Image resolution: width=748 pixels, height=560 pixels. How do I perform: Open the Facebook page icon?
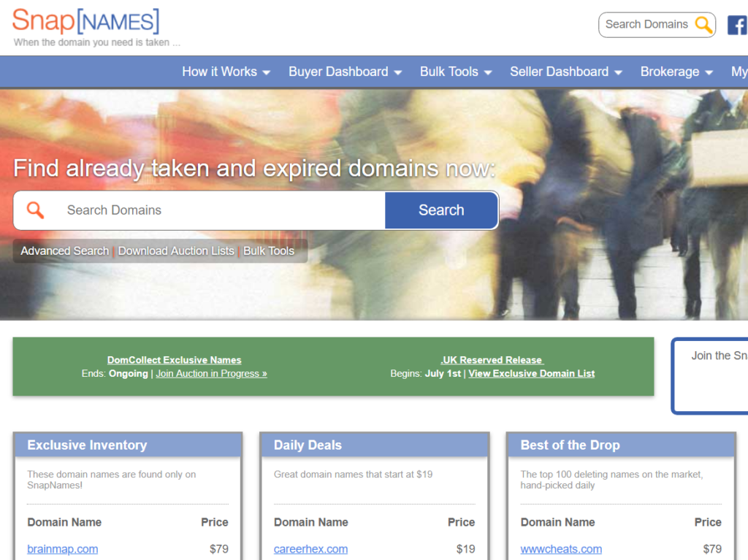(738, 25)
